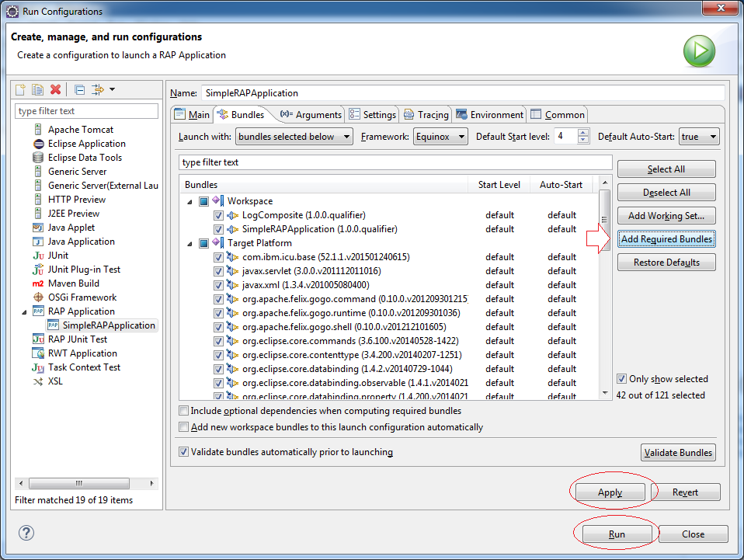Switch to the Common tab
This screenshot has height=560, width=744.
558,114
